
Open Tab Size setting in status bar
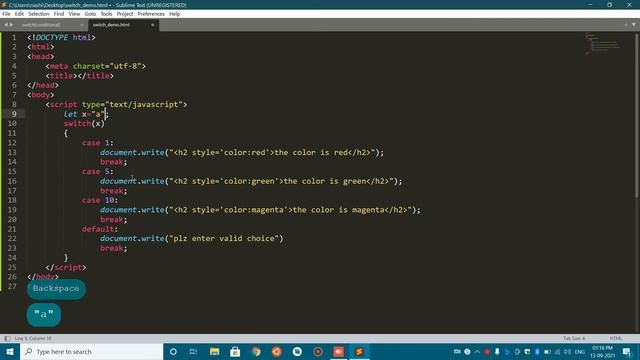coord(574,338)
